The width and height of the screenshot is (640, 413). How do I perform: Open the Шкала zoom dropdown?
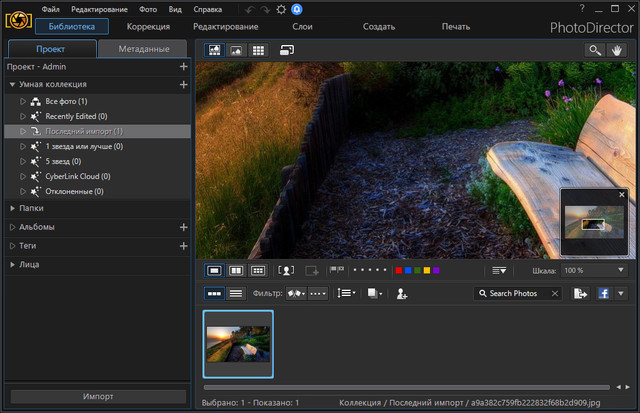[620, 270]
